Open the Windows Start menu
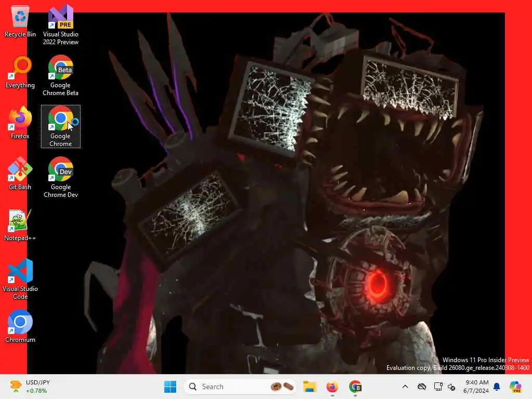 [170, 387]
